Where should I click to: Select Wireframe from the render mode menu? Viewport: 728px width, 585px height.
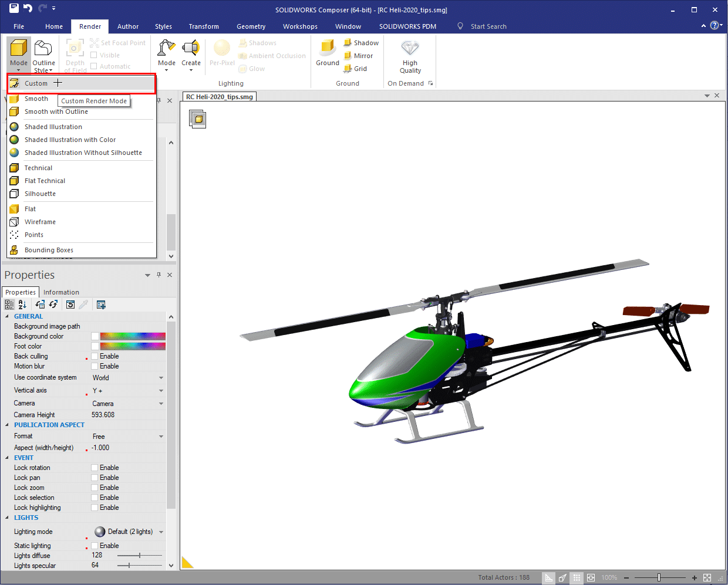(40, 222)
